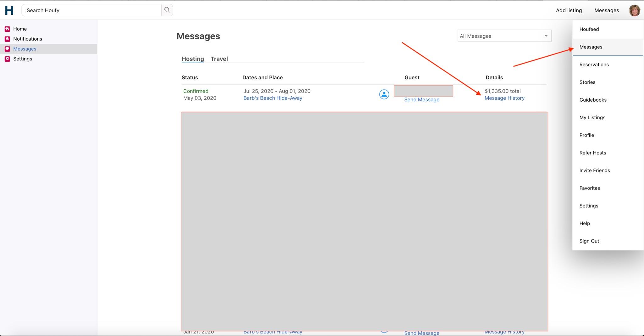Open the All Messages filter dropdown
This screenshot has height=336, width=644.
503,36
